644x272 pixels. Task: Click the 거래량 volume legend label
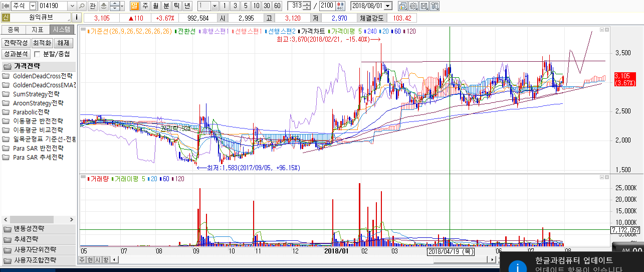click(x=99, y=179)
